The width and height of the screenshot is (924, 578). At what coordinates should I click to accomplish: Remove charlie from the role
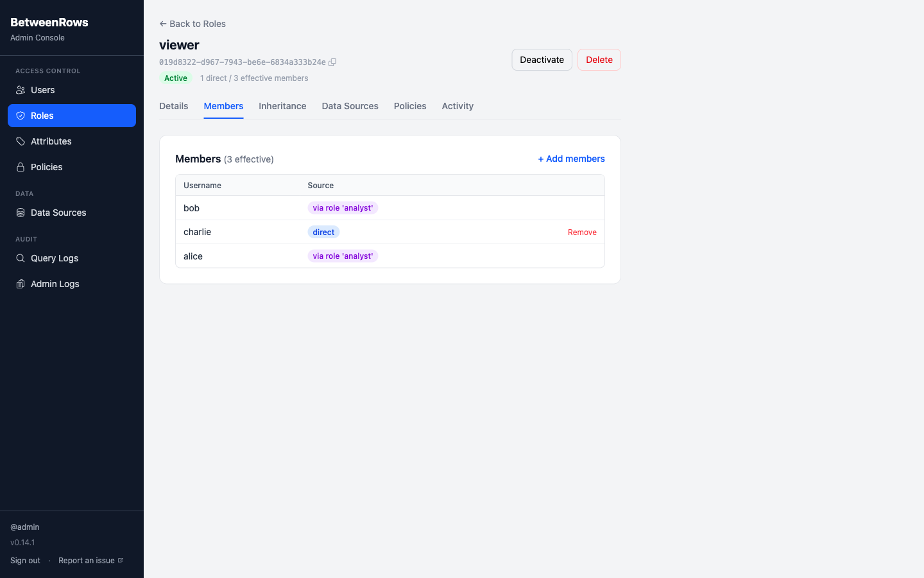581,232
